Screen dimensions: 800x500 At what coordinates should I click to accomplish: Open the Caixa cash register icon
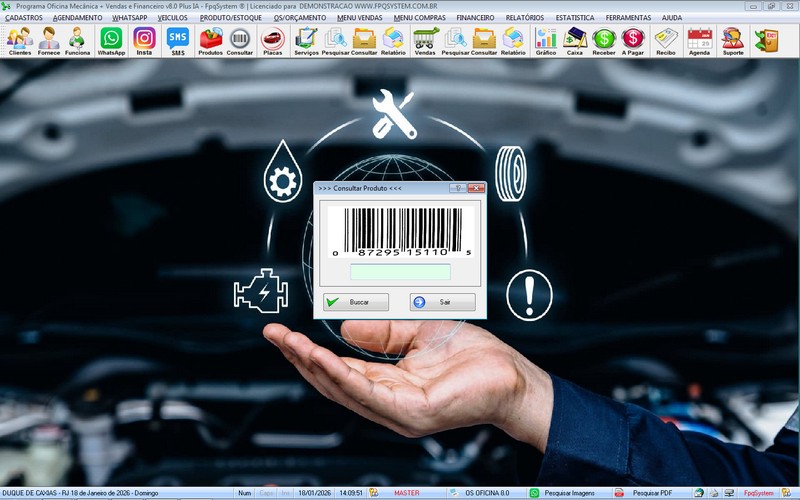point(575,40)
